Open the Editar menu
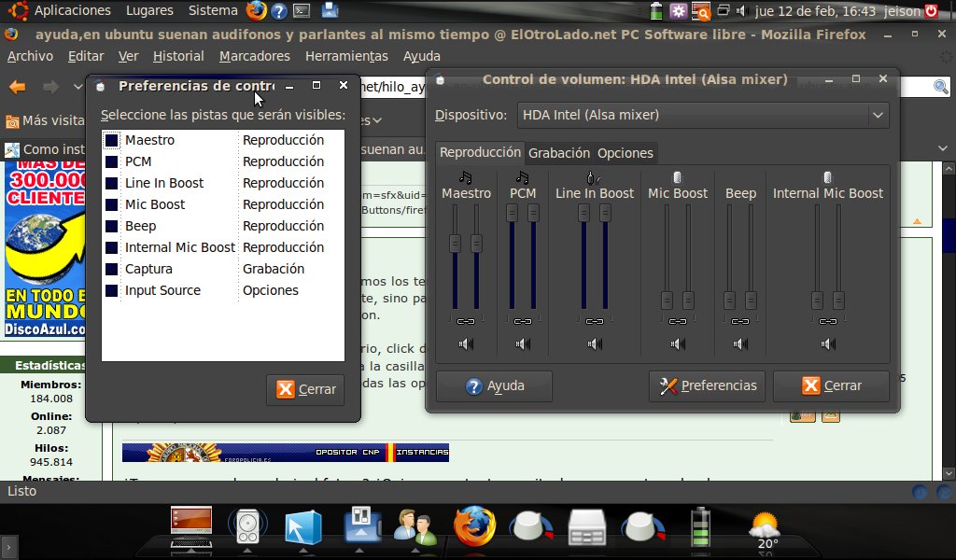The height and width of the screenshot is (560, 956). [x=85, y=56]
